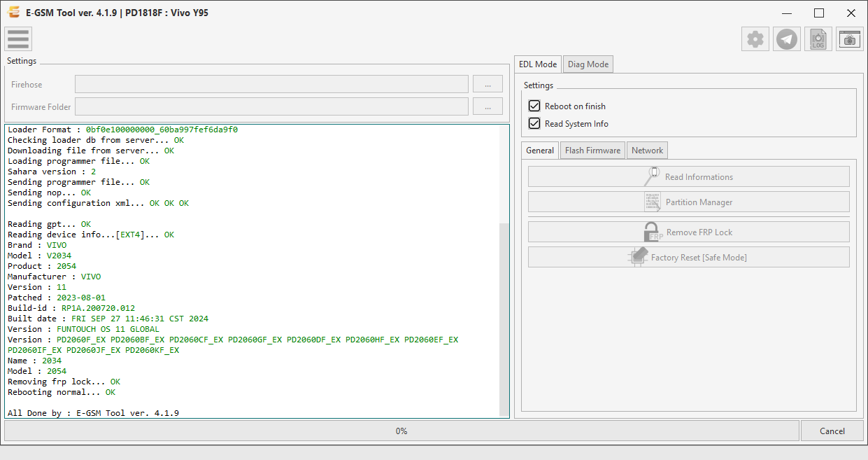Click 'Checking loader db from server' line
Screen dimensions: 868x460
tap(96, 140)
